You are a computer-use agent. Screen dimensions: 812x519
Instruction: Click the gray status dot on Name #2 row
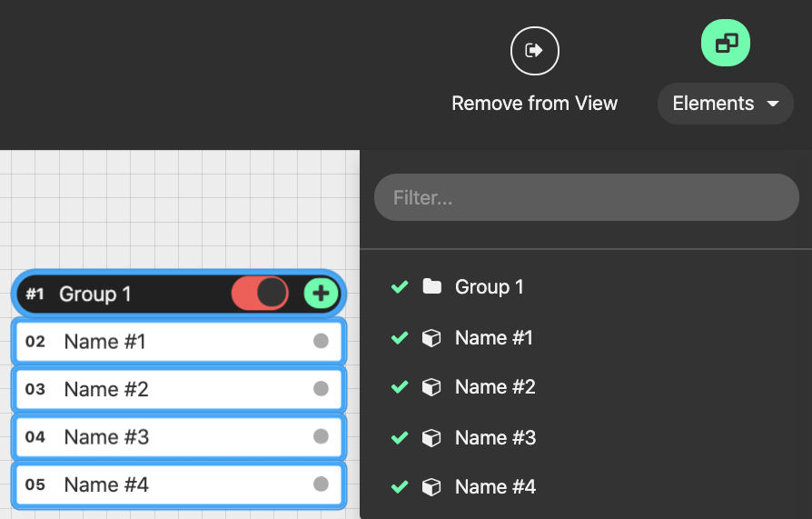tap(321, 389)
